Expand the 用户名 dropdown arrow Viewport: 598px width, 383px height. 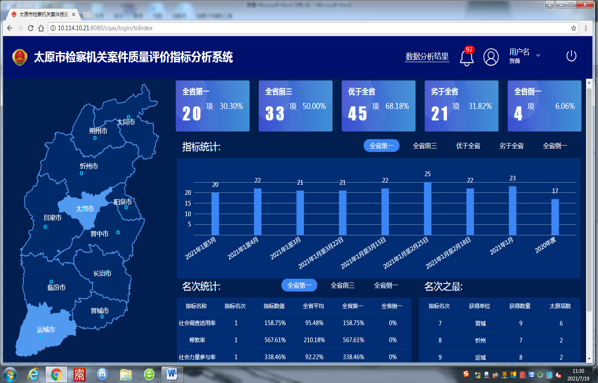(538, 55)
